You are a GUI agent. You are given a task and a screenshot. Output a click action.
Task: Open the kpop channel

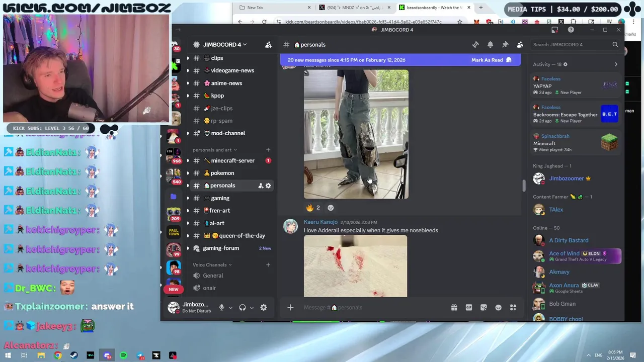click(x=217, y=96)
